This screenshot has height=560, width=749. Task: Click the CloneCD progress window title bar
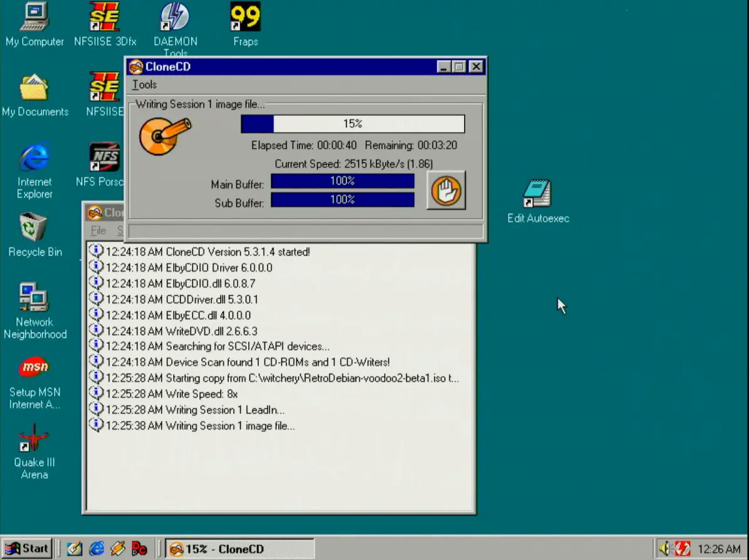click(306, 67)
